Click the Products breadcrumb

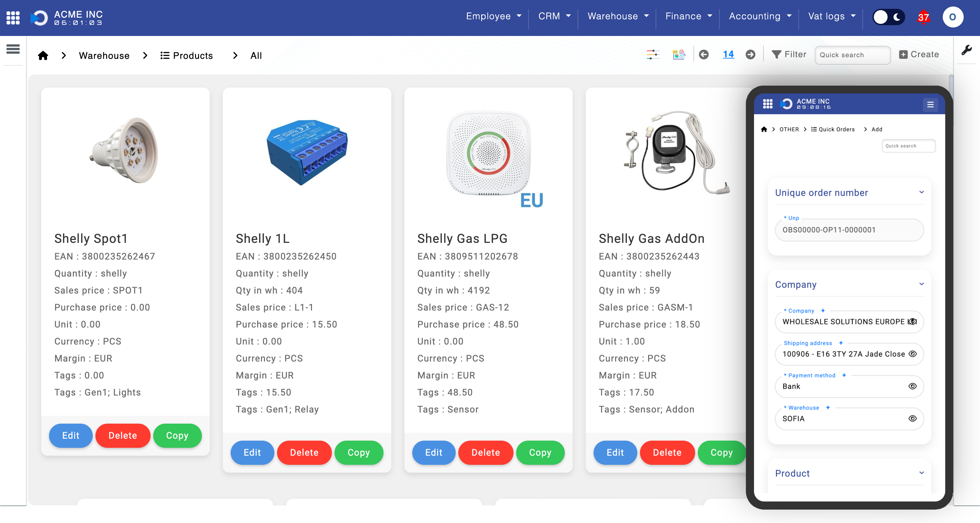click(187, 56)
